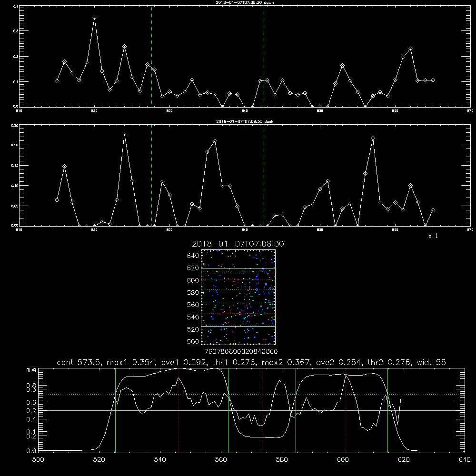
Task: Click the left red dotted line in the bottom plot
Action: pos(178,410)
